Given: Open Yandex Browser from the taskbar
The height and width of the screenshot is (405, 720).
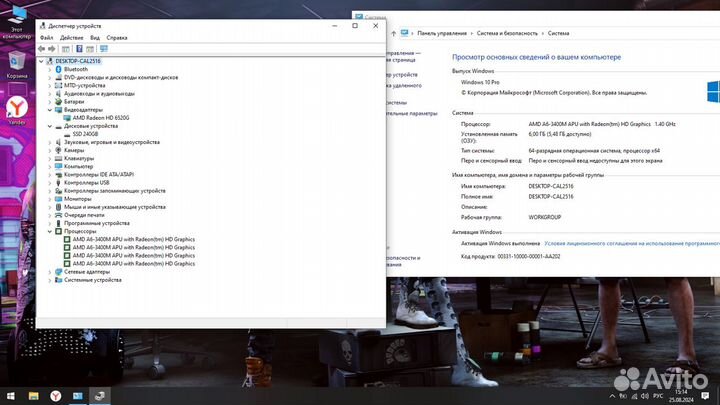Looking at the screenshot, I should coord(56,396).
